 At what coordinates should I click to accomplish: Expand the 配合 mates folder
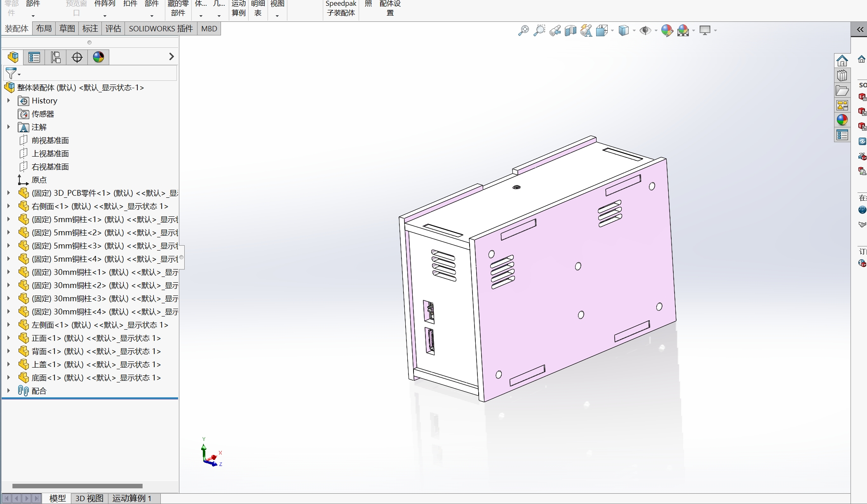point(8,391)
